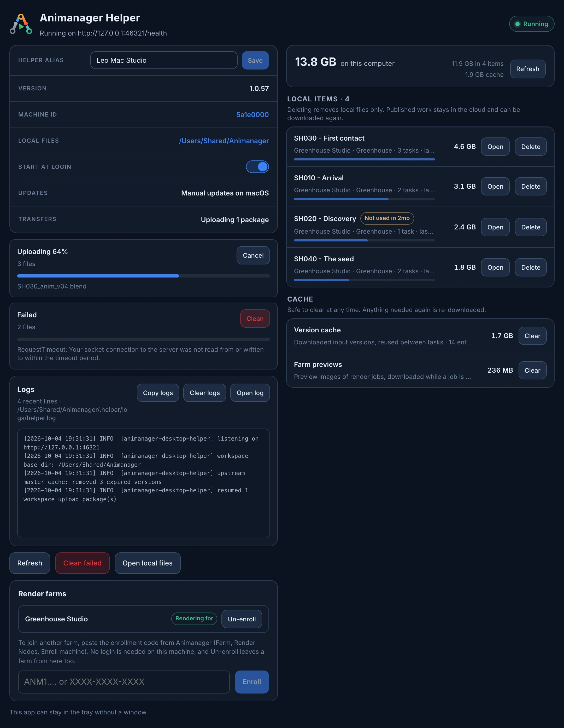Open SH030 - First contact item
564x728 pixels.
(x=495, y=147)
